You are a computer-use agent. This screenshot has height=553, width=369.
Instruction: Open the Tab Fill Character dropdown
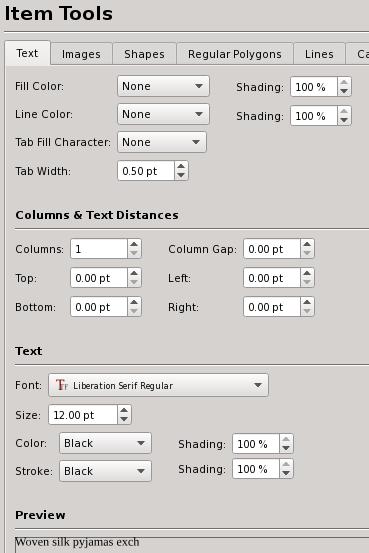click(x=162, y=142)
